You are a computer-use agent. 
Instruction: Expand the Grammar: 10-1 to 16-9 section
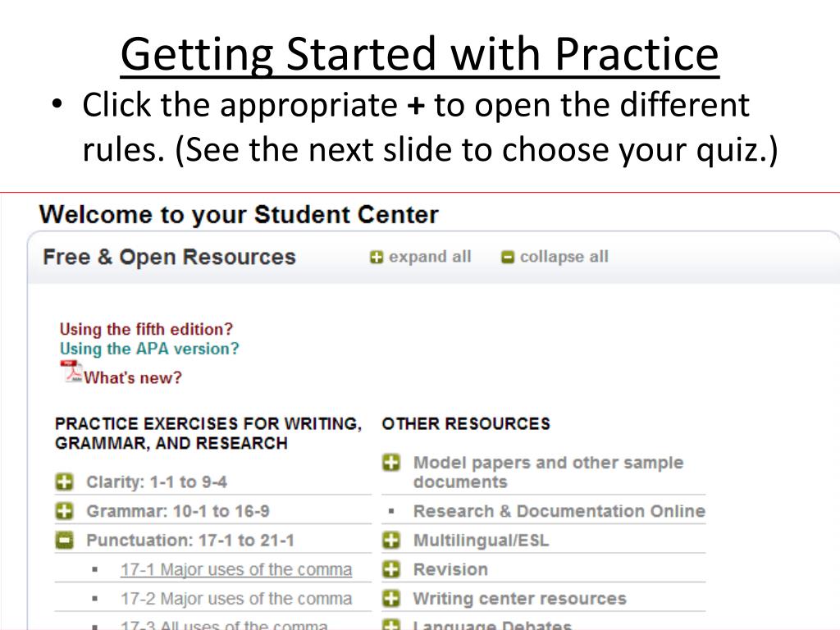coord(64,511)
